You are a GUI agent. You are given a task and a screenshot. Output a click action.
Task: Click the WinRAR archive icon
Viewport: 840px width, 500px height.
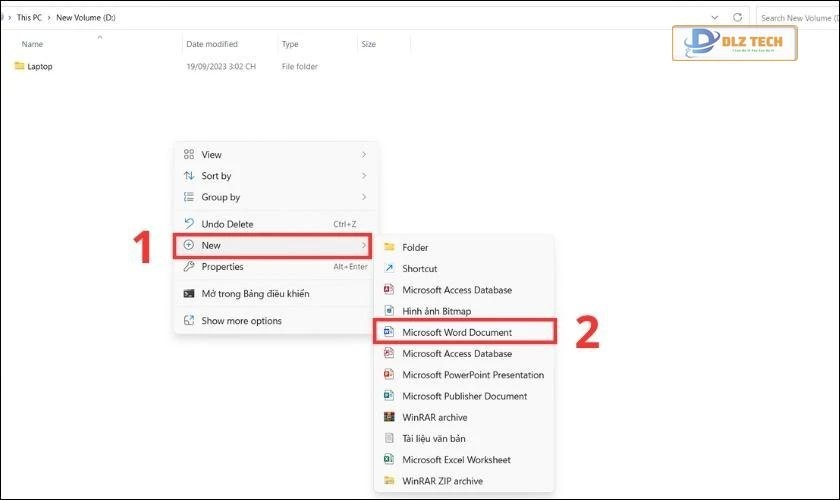(x=390, y=417)
